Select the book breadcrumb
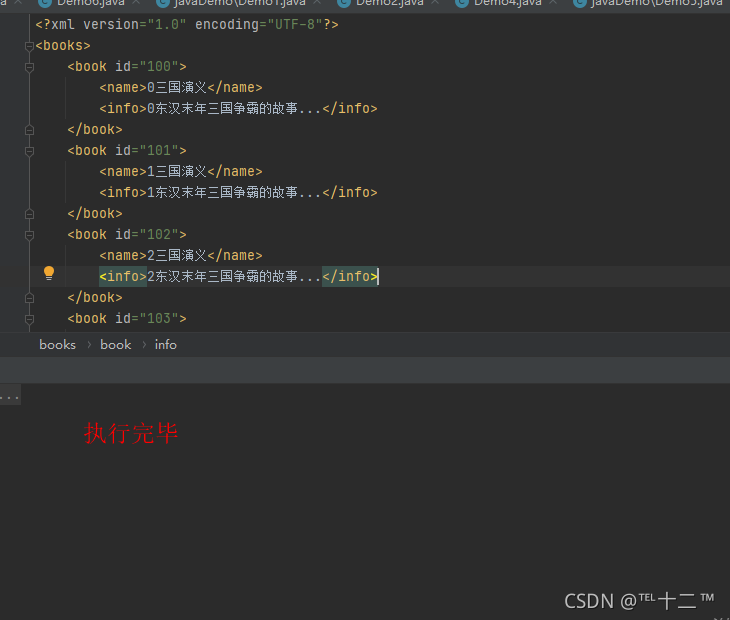Image resolution: width=730 pixels, height=620 pixels. click(x=115, y=345)
